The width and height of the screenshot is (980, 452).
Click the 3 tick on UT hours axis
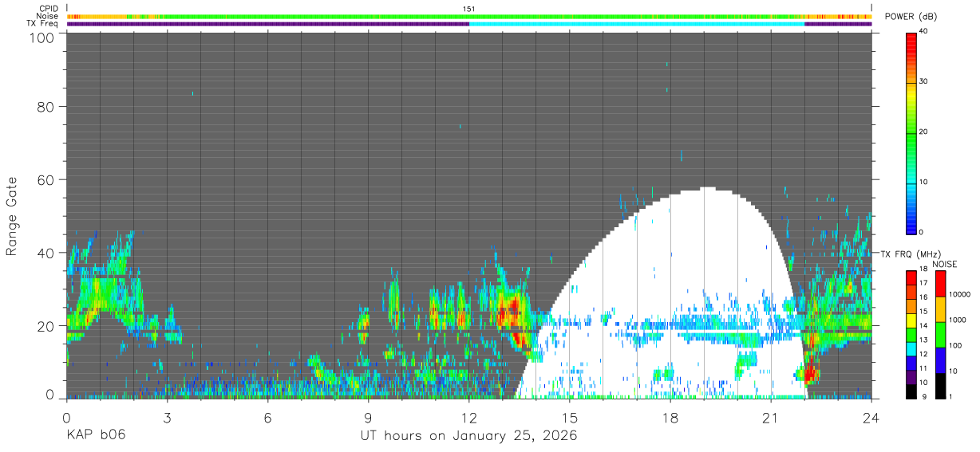pos(167,417)
